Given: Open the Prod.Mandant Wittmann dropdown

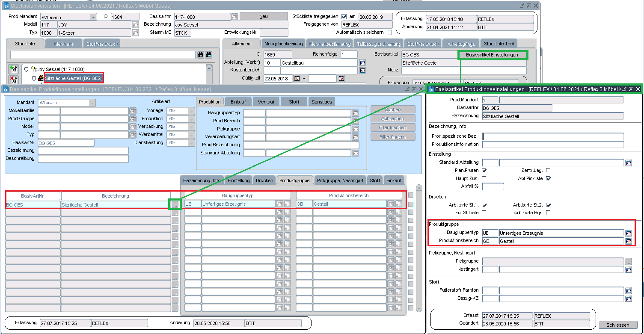Looking at the screenshot, I should [x=93, y=17].
